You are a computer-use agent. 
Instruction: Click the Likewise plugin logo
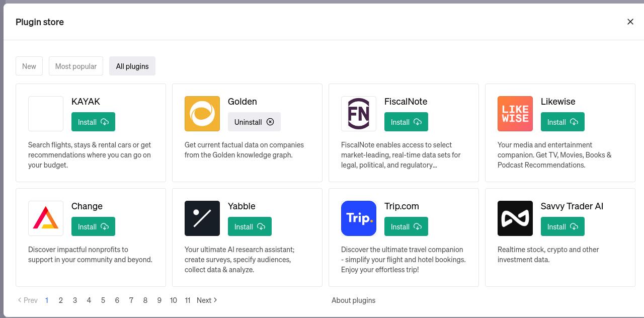pos(515,114)
